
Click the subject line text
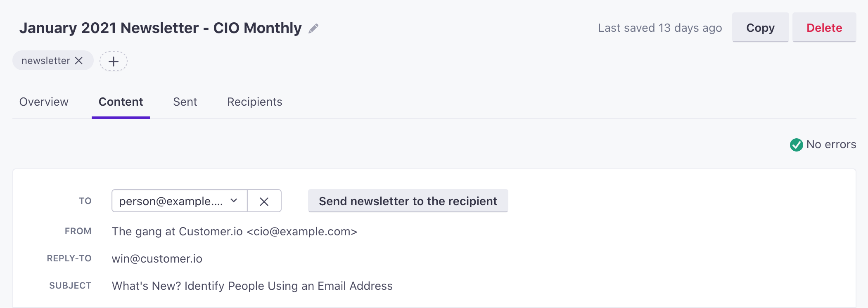pyautogui.click(x=252, y=286)
